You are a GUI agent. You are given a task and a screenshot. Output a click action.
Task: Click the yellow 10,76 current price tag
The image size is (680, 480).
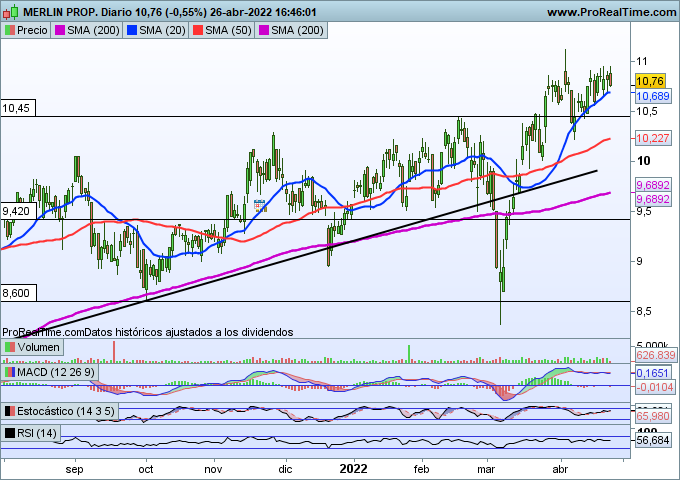coord(650,81)
